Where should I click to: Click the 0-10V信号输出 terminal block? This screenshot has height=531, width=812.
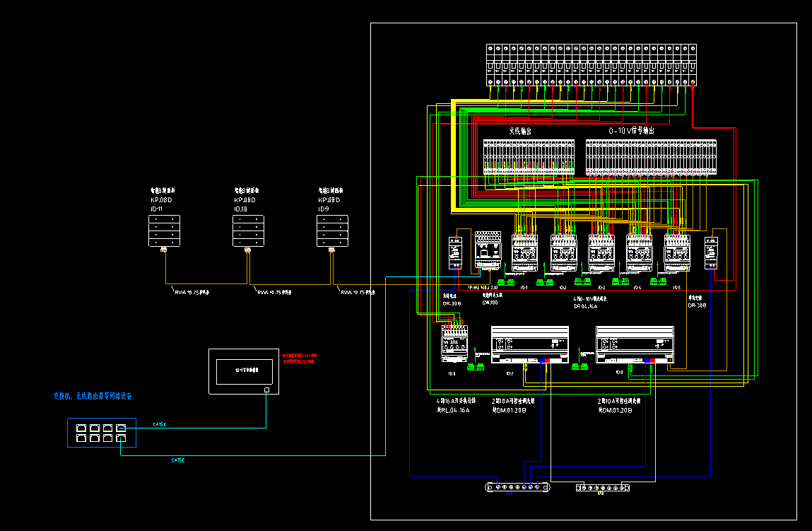click(x=650, y=157)
